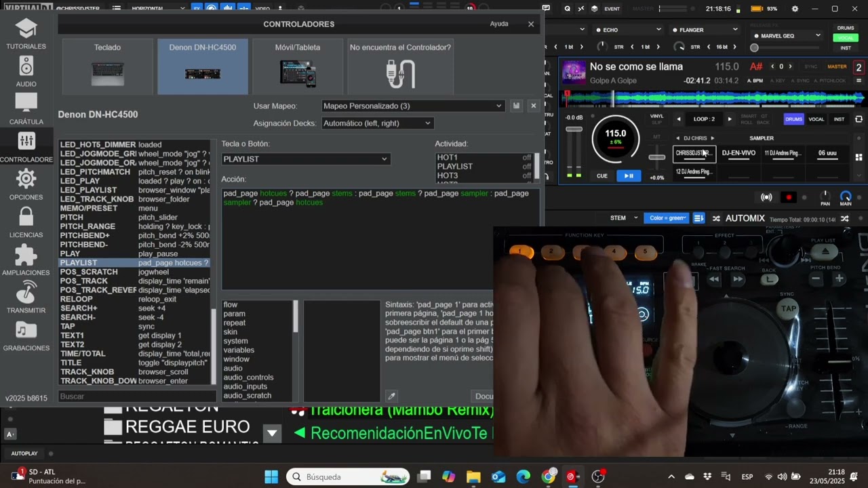The width and height of the screenshot is (868, 488).
Task: Select the PLAYLIST row in key list
Action: coord(134,263)
